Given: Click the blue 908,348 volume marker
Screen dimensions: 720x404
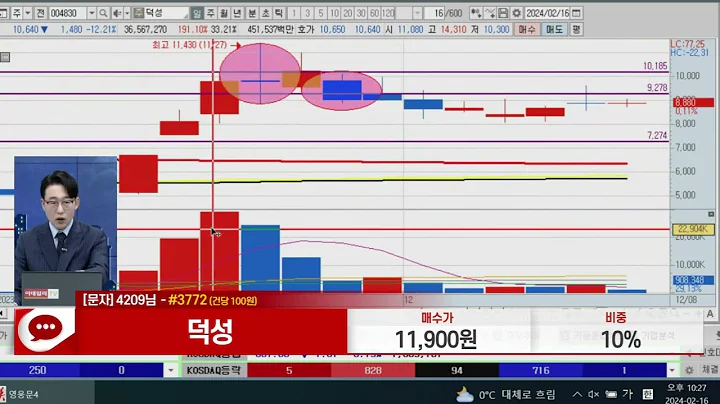Looking at the screenshot, I should 693,280.
